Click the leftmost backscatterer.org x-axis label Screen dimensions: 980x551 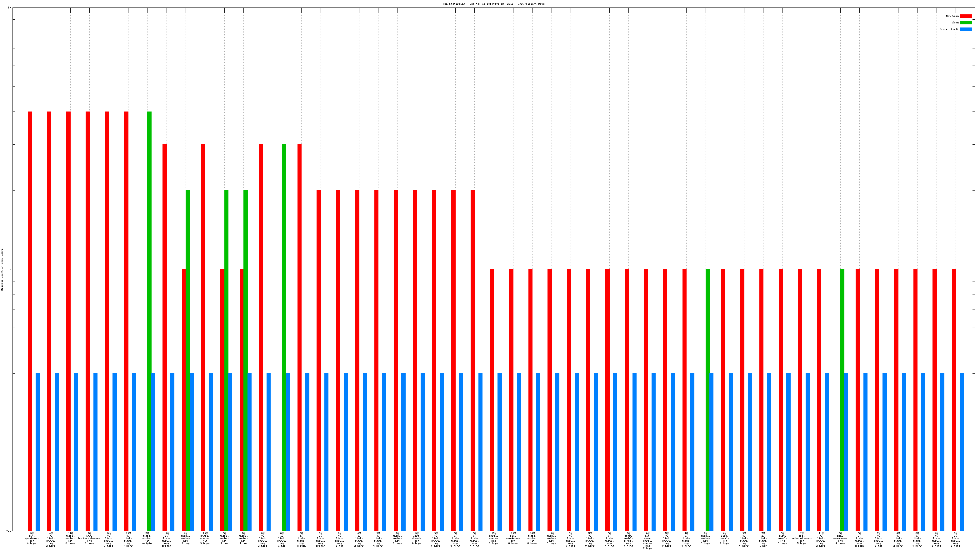point(89,538)
